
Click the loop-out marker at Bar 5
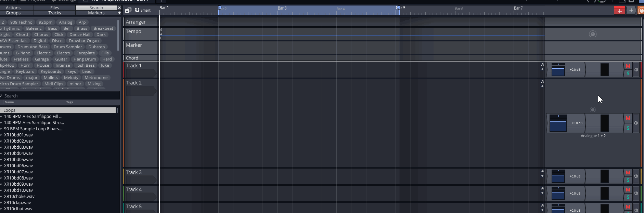tap(398, 8)
